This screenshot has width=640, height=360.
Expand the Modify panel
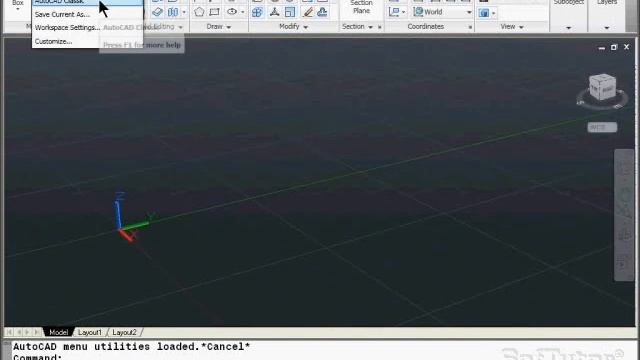[x=293, y=27]
